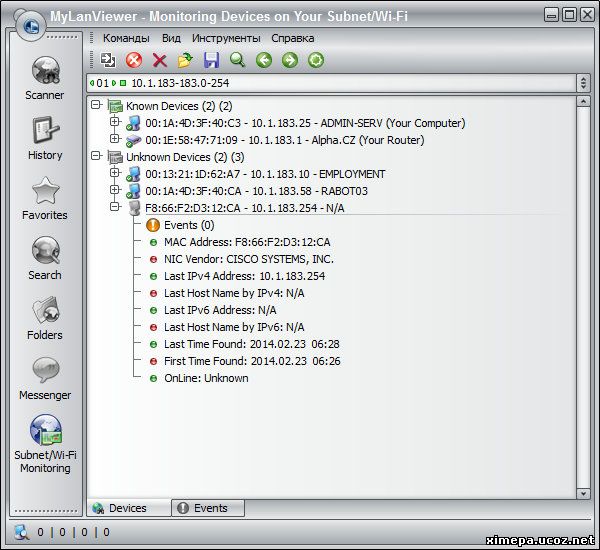600x550 pixels.
Task: Open the Инструменты menu
Action: pyautogui.click(x=226, y=38)
